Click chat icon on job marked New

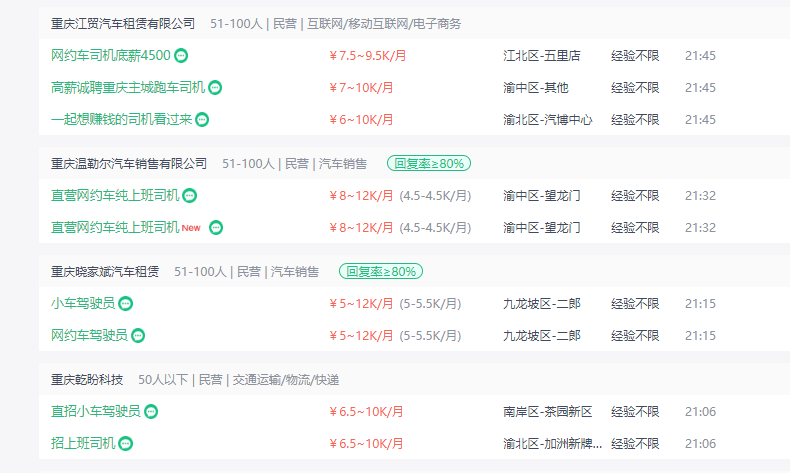[216, 227]
